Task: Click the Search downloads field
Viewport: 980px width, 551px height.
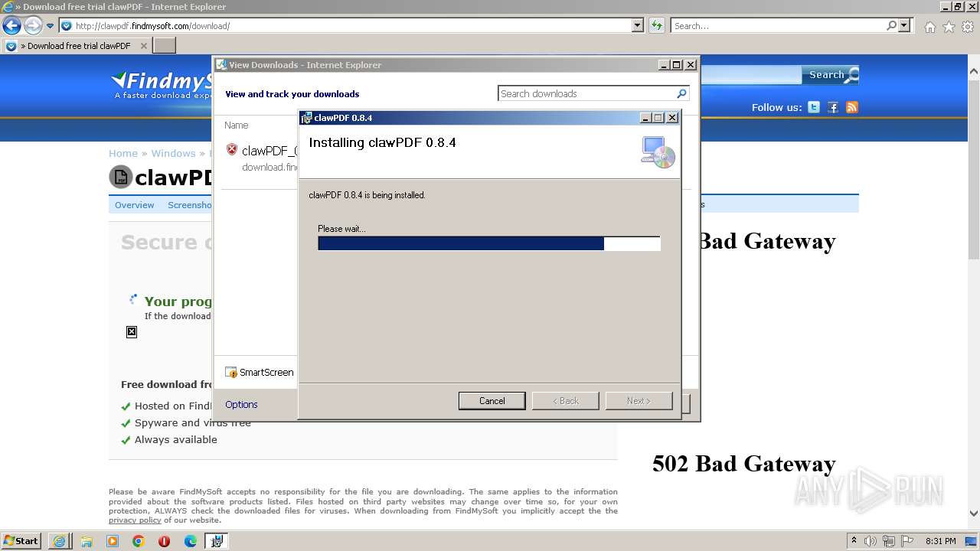Action: (x=586, y=93)
